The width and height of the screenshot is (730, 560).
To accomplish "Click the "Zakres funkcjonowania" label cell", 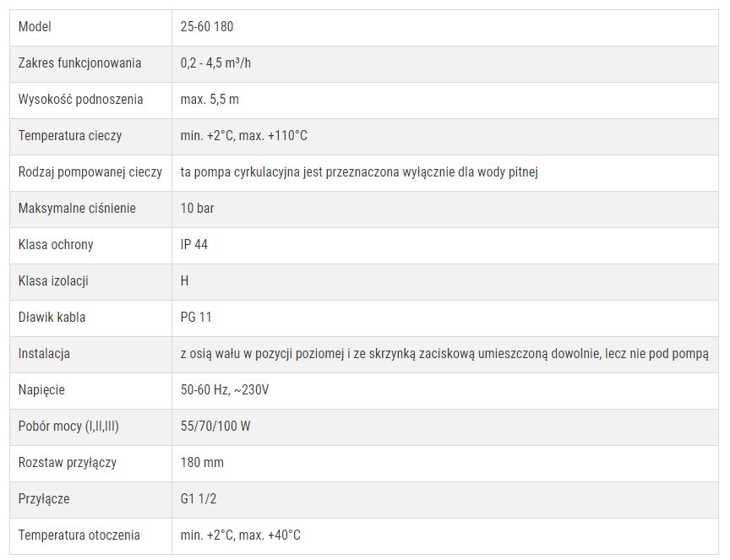I will 79,63.
